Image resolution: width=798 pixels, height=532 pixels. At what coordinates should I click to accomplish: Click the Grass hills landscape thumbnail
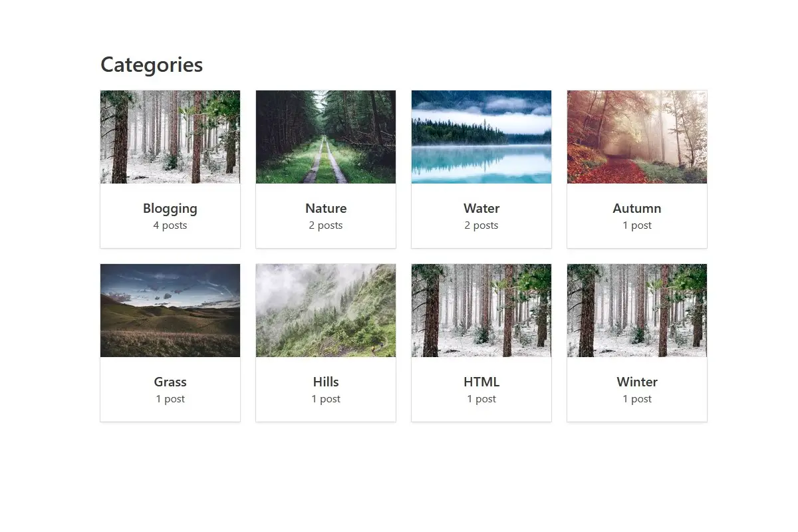point(170,311)
